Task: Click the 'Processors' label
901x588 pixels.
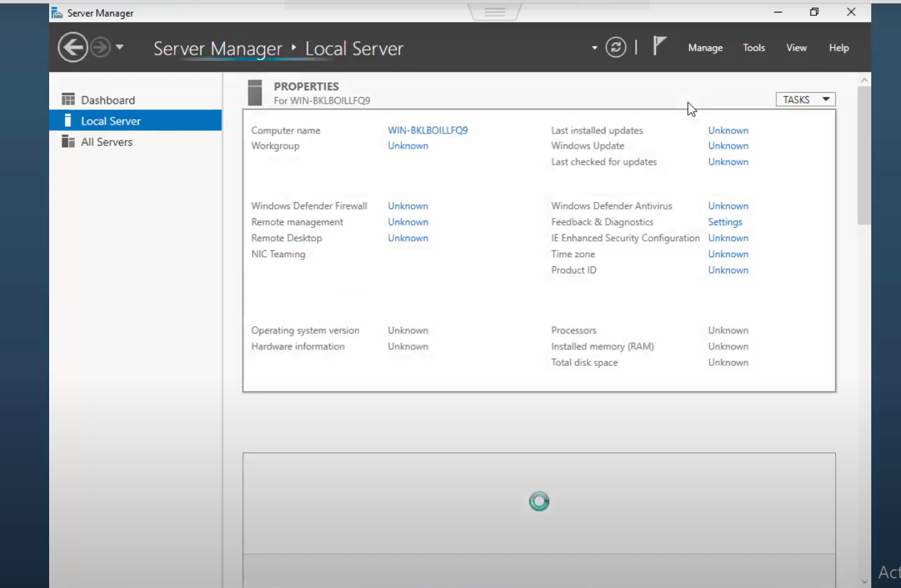Action: [574, 331]
